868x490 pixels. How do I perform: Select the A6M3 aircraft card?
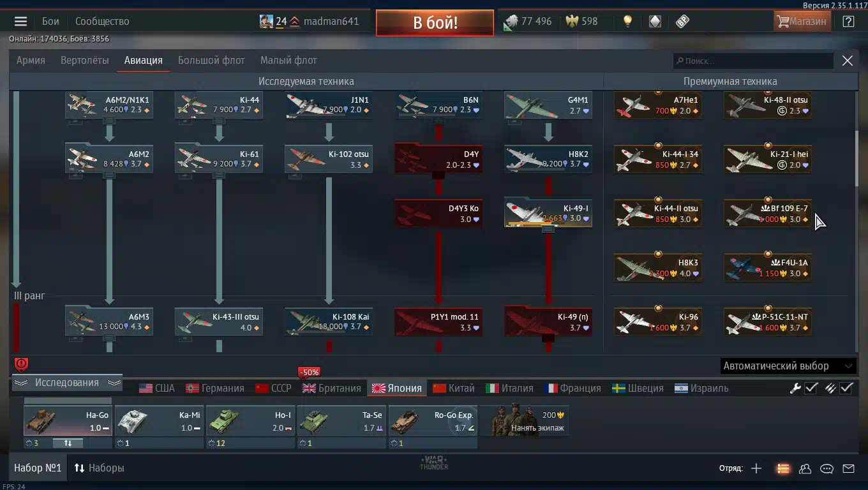click(109, 322)
